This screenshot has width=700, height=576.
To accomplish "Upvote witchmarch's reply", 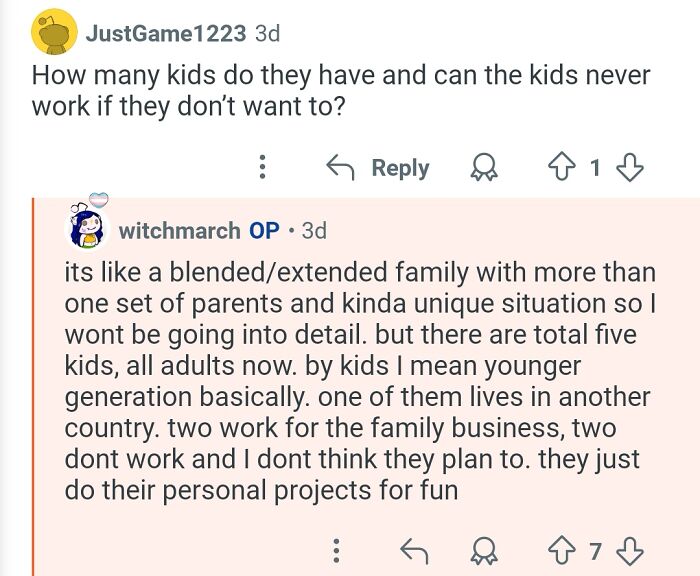I will 562,551.
